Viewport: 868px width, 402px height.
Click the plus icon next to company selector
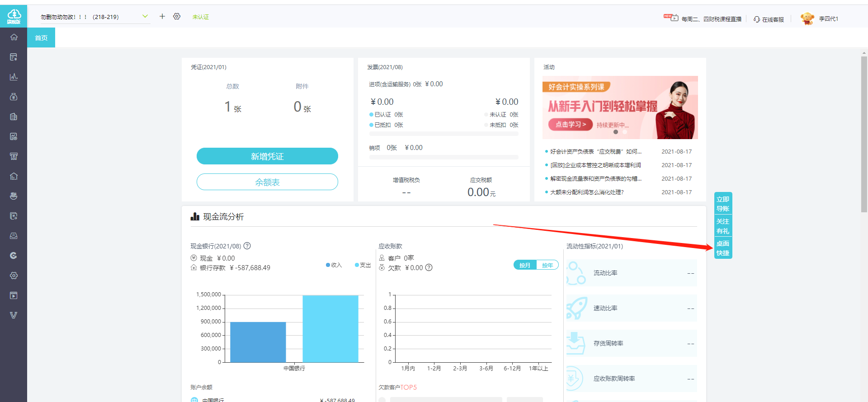point(162,16)
